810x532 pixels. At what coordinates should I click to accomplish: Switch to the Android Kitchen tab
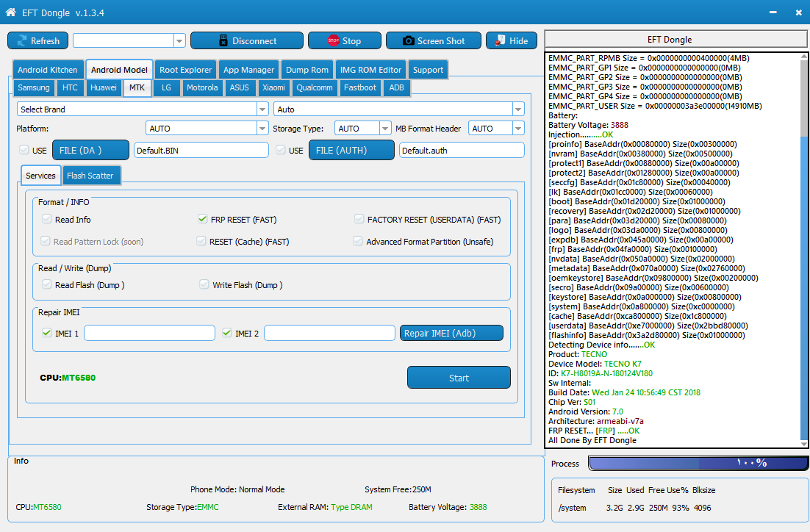tap(48, 70)
